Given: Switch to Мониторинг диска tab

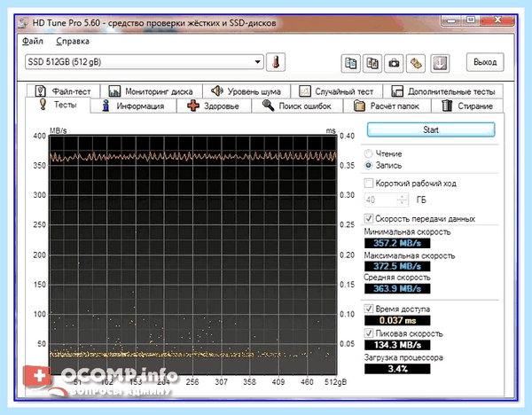Looking at the screenshot, I should [151, 91].
